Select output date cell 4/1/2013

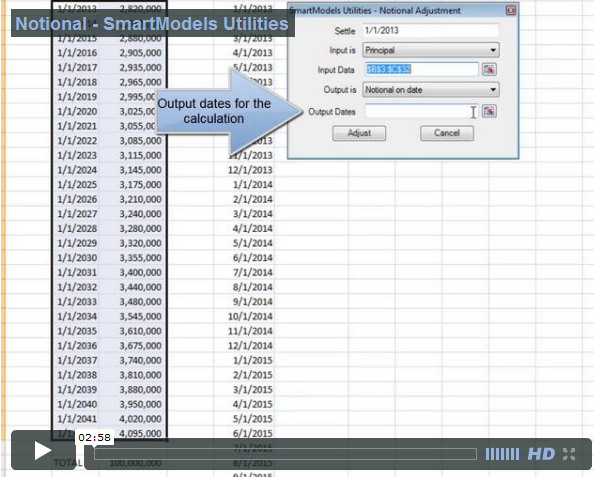point(244,53)
